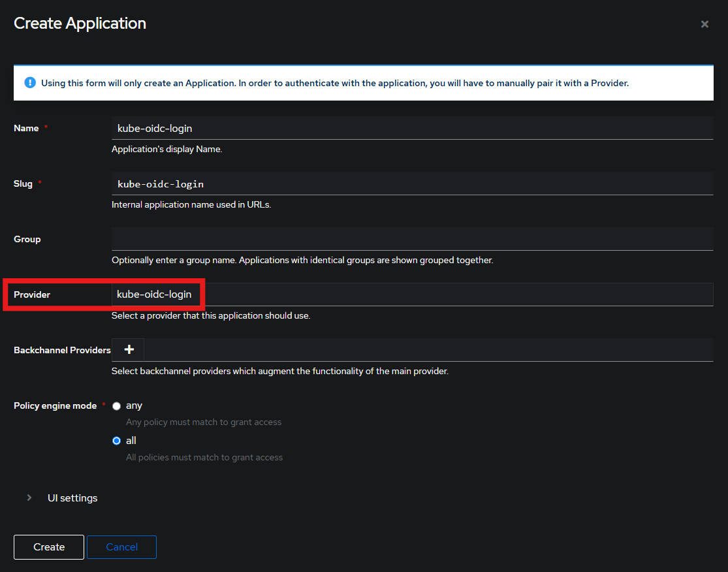Close the Create Application dialog
The image size is (728, 572).
pyautogui.click(x=704, y=24)
